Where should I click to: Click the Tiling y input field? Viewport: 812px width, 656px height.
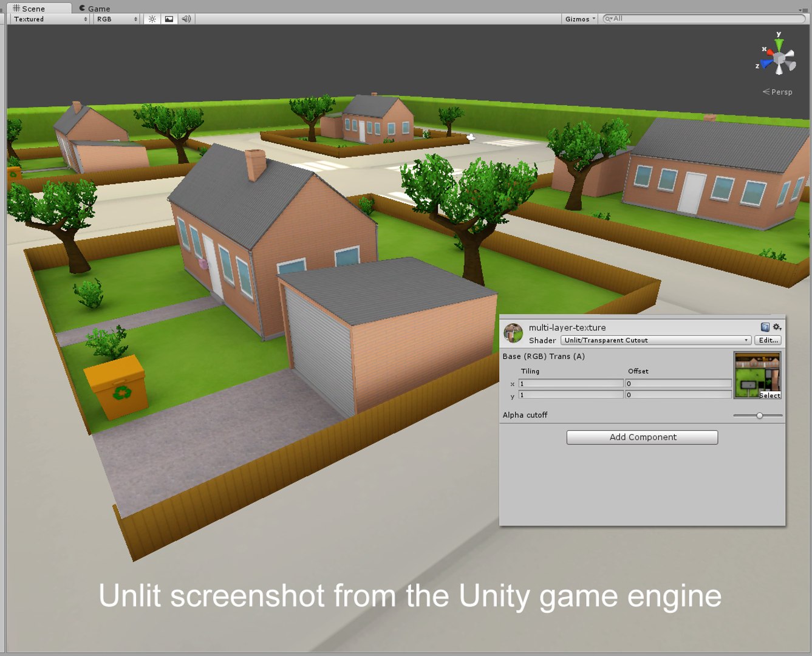point(571,395)
